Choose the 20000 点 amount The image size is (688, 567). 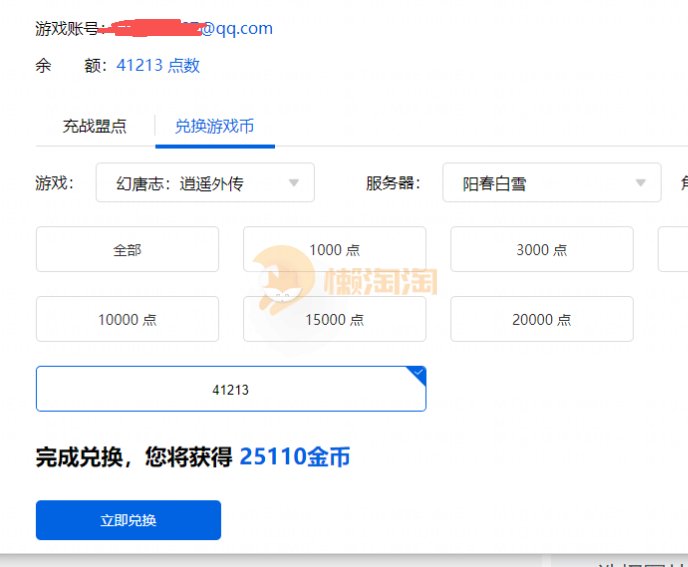[x=541, y=319]
